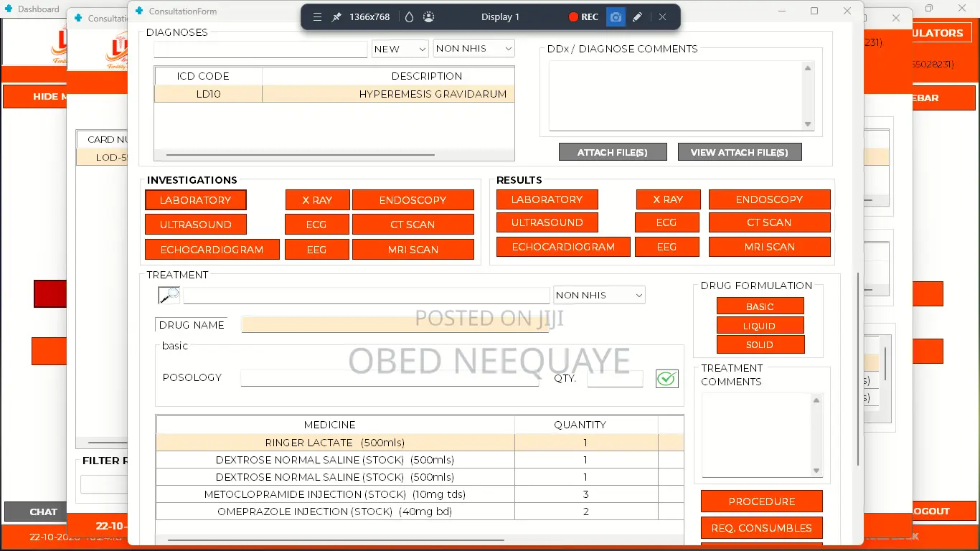Close the screen recorder toolbar
This screenshot has width=980, height=551.
pos(662,17)
